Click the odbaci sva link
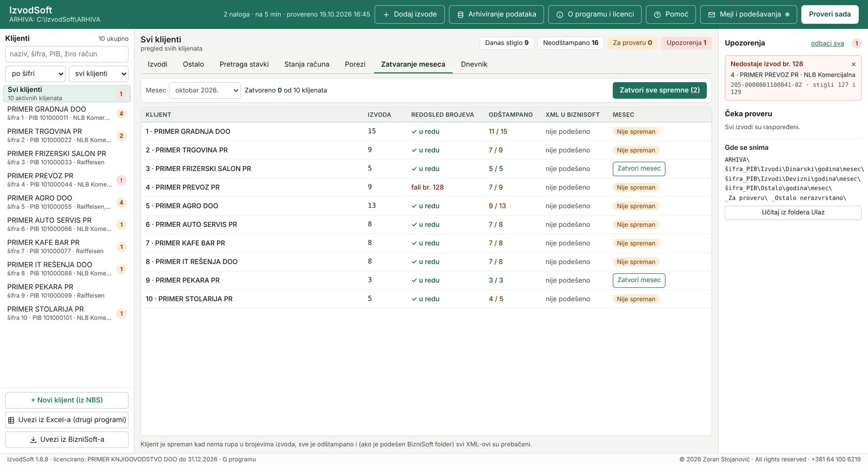 point(827,43)
